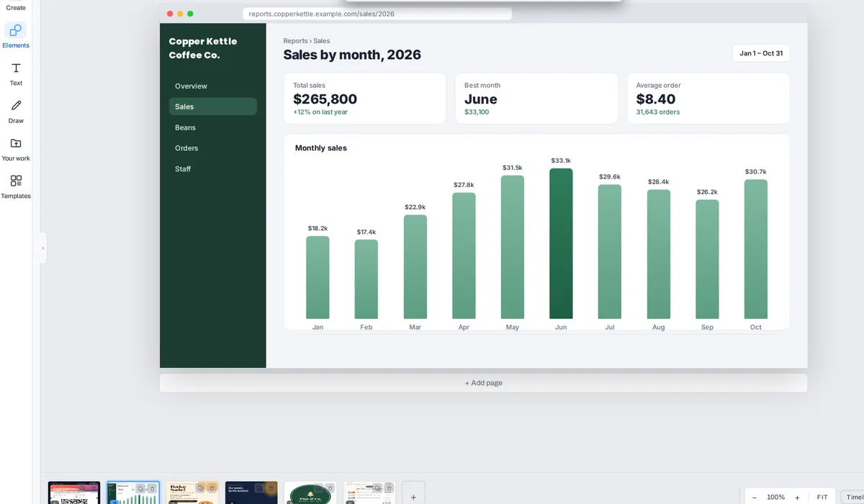Select the $17.4k label above Feb

tap(366, 232)
